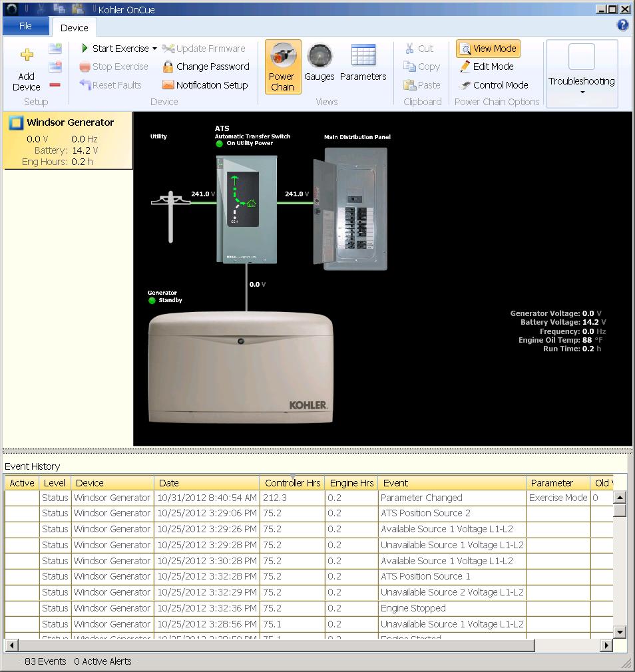Viewport: 635px width, 672px height.
Task: Click the vertical scrollbar thumb in events
Action: 620,510
